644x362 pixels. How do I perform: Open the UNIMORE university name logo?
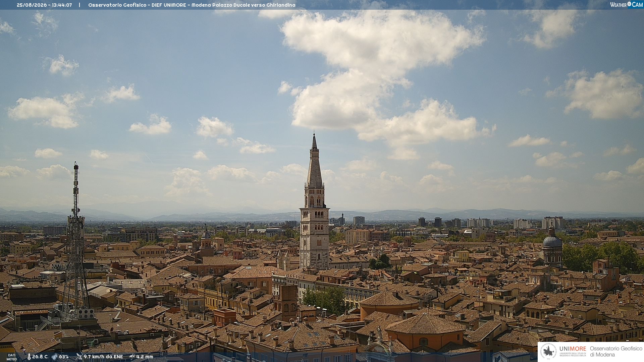coord(573,351)
